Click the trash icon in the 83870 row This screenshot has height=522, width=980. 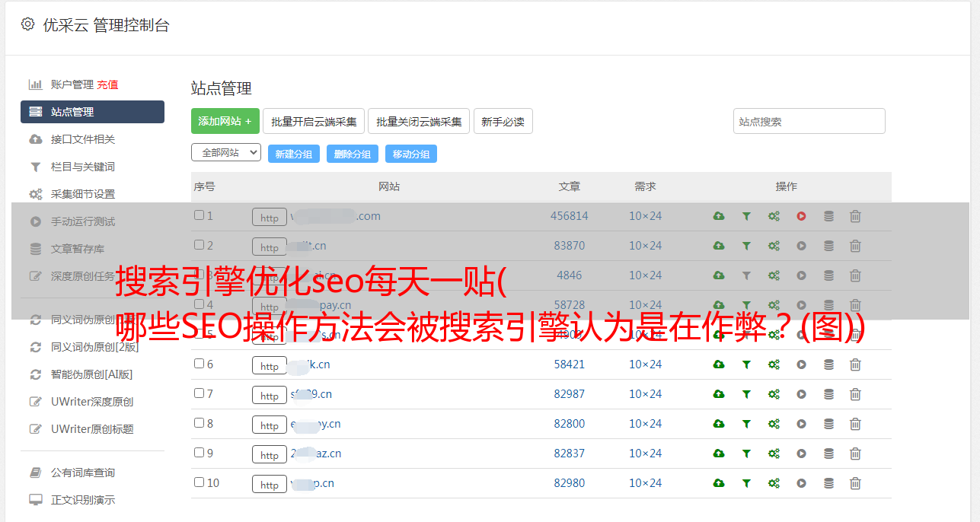(x=855, y=246)
